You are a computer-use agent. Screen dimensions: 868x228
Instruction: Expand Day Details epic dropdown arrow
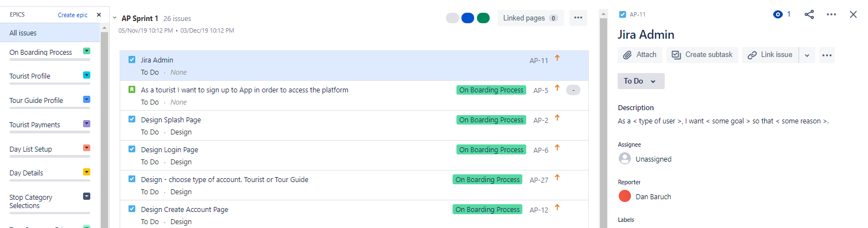(x=86, y=172)
